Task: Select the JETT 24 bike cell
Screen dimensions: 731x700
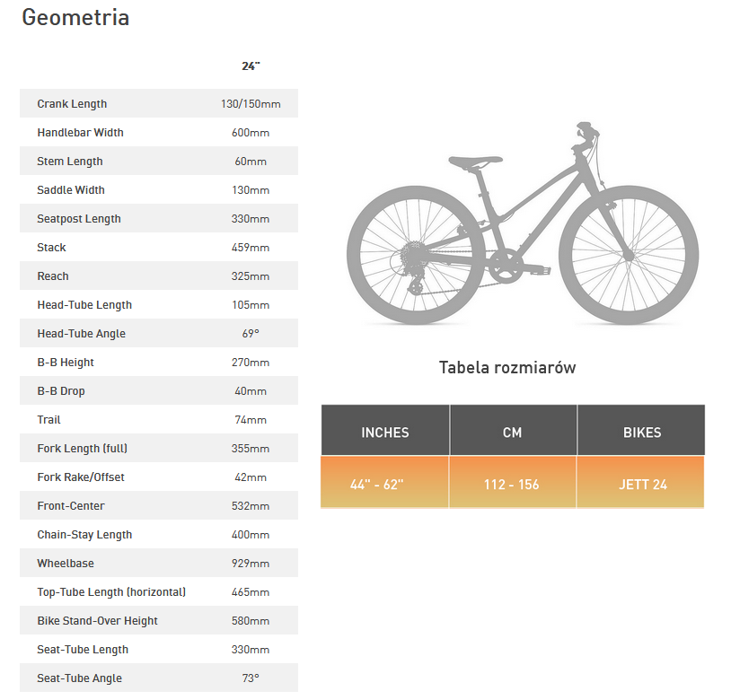Action: (x=640, y=482)
